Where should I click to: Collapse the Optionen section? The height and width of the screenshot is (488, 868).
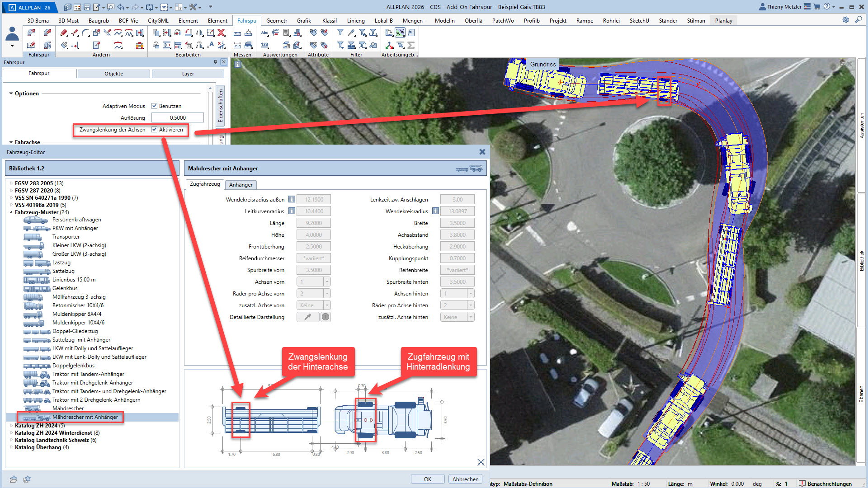click(11, 94)
